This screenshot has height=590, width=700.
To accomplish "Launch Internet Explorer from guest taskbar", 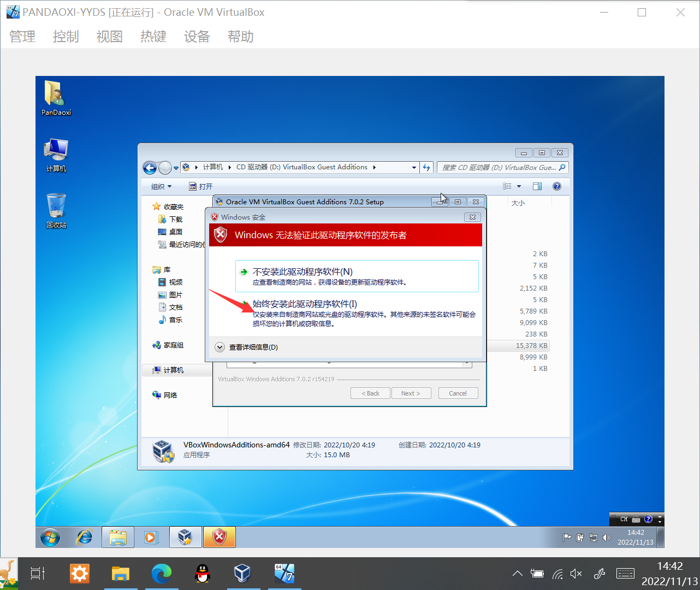I will (85, 538).
